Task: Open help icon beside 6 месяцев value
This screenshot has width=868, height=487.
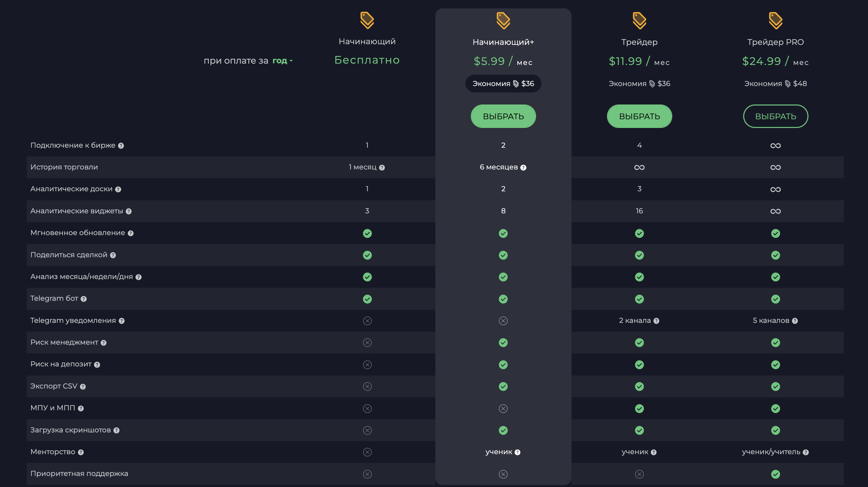Action: [x=523, y=167]
